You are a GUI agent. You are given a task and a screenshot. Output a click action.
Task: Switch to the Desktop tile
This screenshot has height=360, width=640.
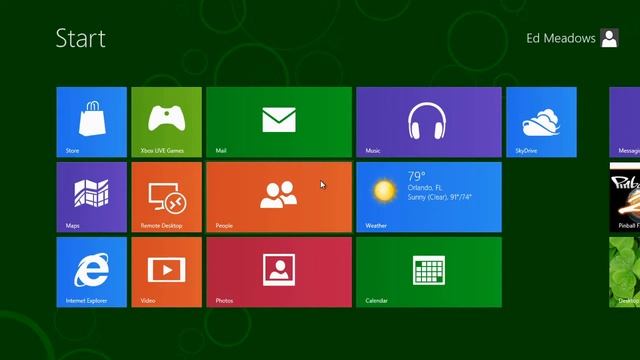pyautogui.click(x=624, y=272)
